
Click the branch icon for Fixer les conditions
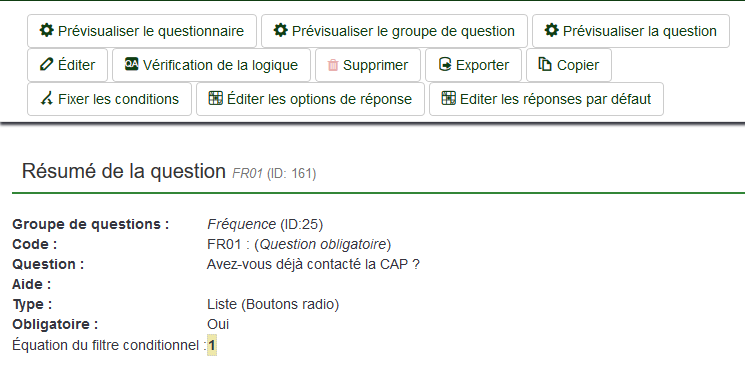click(x=46, y=99)
